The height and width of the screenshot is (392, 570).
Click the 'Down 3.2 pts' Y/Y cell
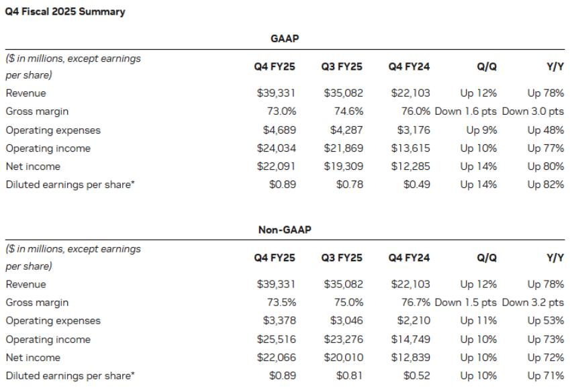532,303
